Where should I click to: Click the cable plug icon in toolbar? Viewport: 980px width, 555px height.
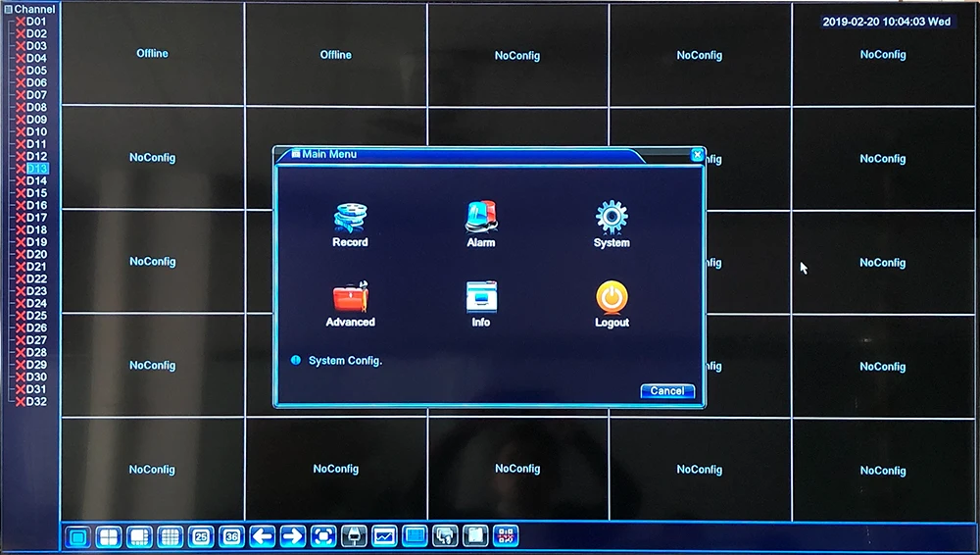point(354,536)
